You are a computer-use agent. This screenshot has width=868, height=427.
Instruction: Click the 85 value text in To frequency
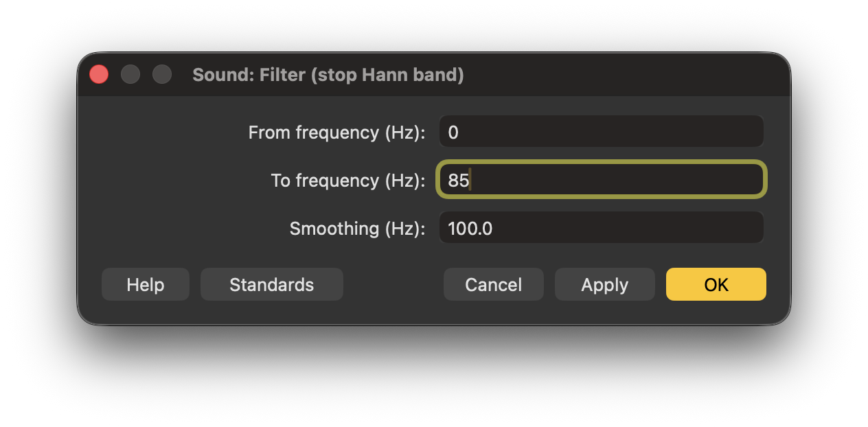[458, 181]
